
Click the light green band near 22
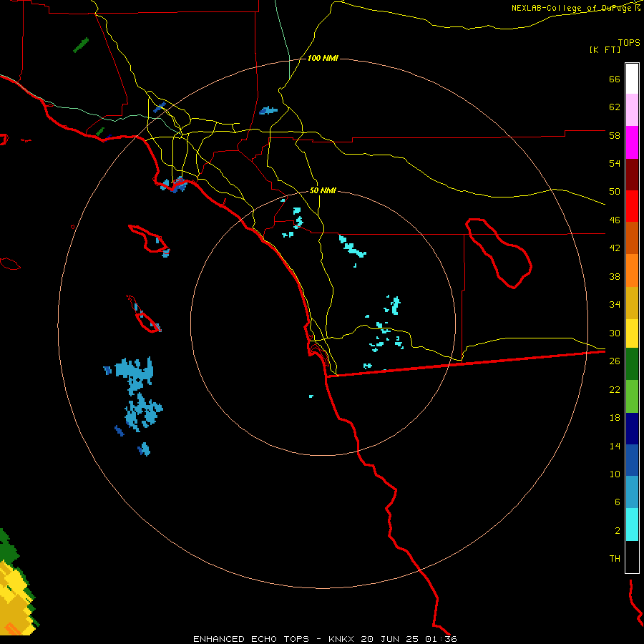tap(632, 396)
